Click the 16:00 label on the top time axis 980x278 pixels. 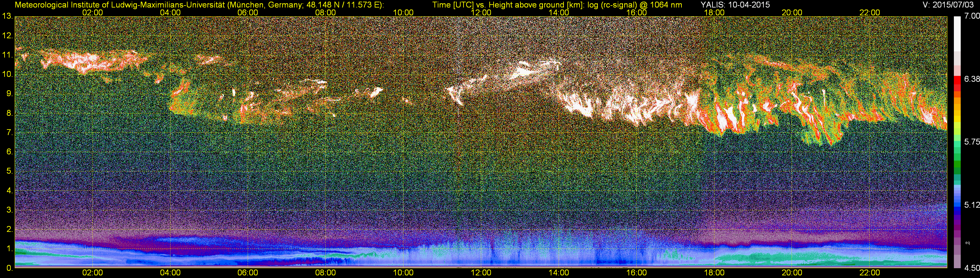coord(636,12)
